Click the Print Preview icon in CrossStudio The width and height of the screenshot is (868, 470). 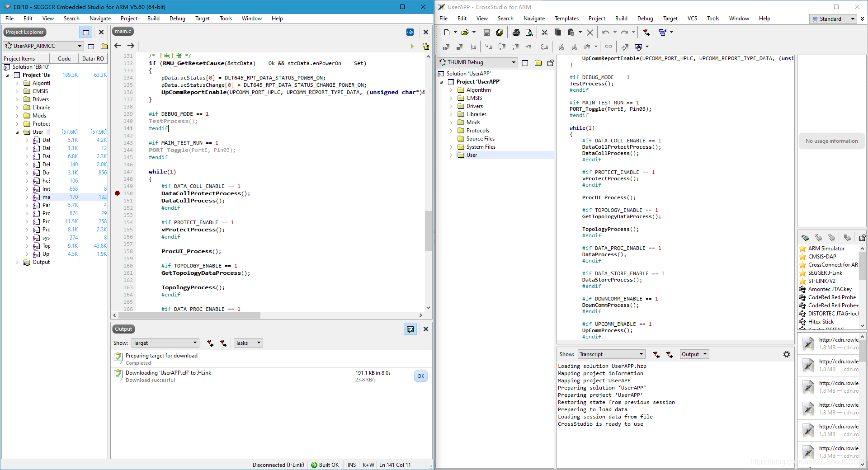(x=529, y=32)
